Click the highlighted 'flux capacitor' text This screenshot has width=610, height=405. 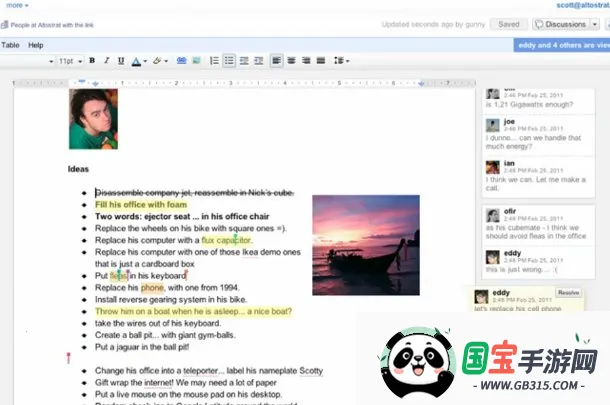point(226,240)
